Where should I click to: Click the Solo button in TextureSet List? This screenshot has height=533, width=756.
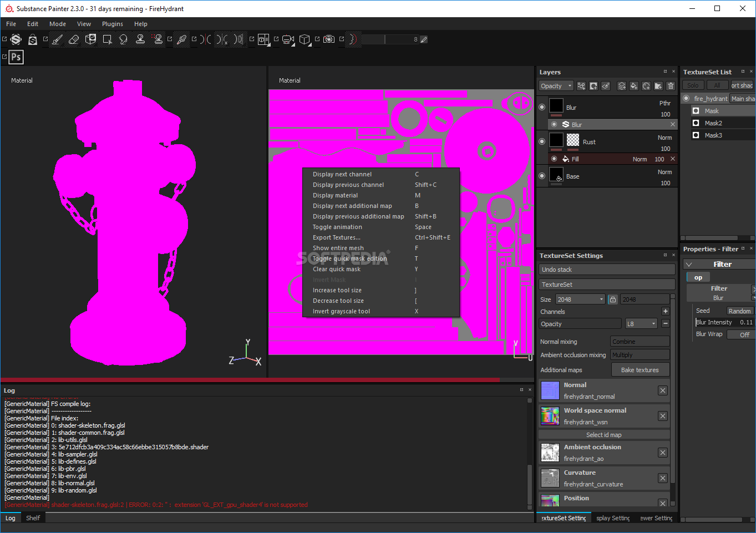tap(693, 85)
